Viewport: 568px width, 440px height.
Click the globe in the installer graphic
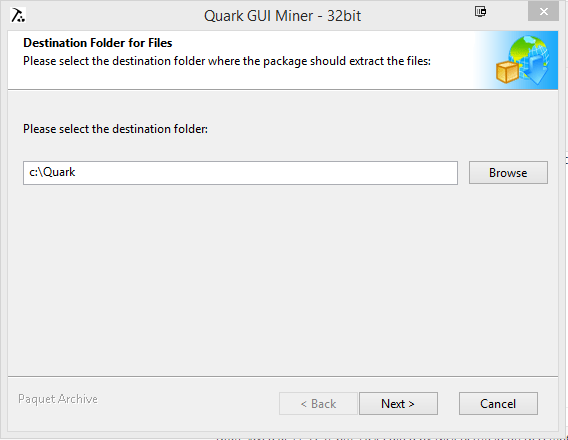coord(529,53)
